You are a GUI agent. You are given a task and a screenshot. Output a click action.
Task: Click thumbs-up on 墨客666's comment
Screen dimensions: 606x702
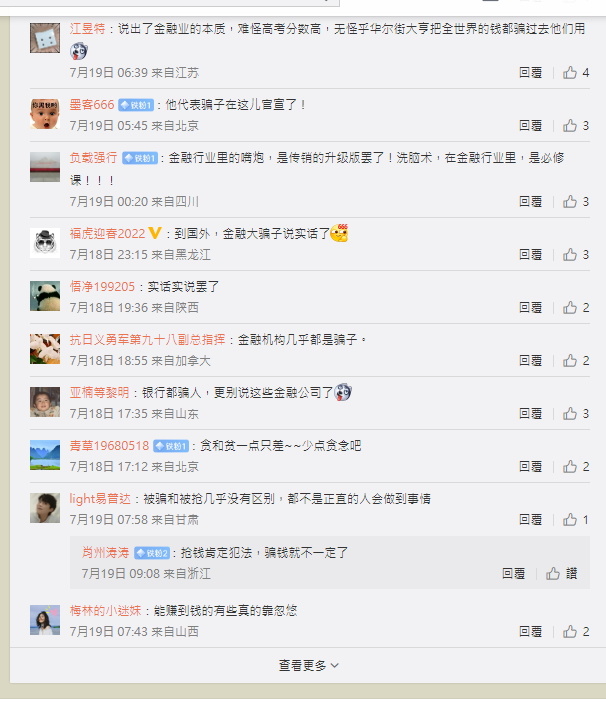[x=576, y=126]
